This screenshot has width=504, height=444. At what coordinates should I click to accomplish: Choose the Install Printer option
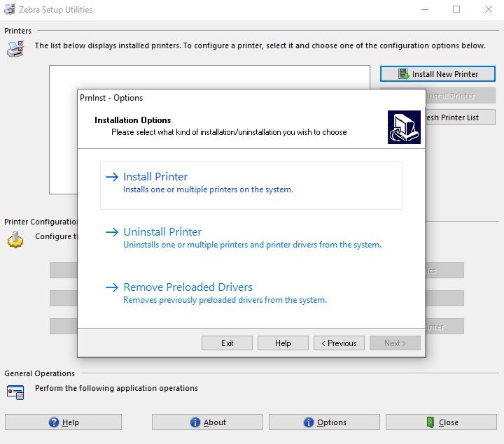[x=251, y=185]
